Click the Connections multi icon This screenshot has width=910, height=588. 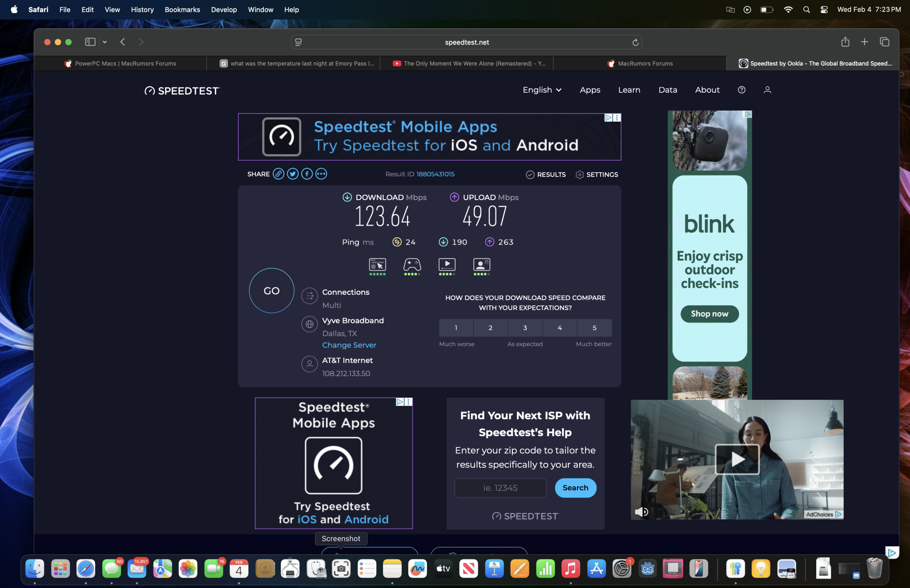pos(309,296)
